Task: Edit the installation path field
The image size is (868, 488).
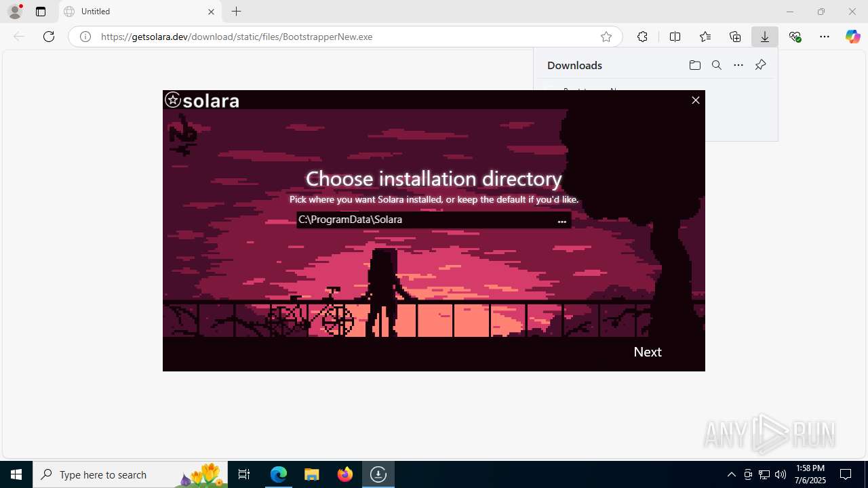Action: (x=426, y=220)
